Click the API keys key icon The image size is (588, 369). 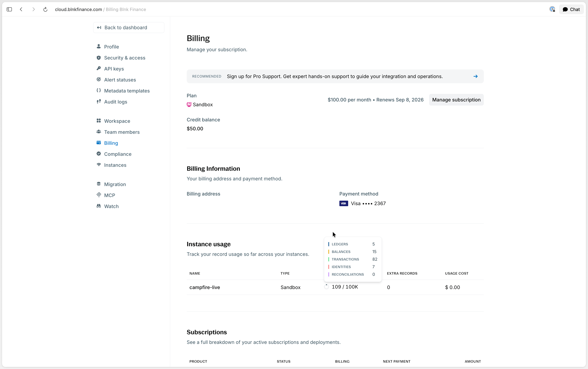tap(99, 68)
